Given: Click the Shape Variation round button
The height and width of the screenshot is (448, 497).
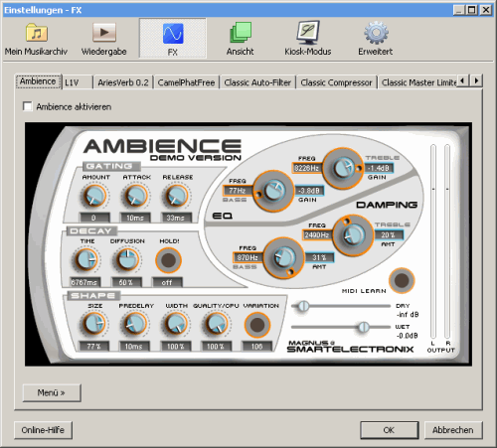Looking at the screenshot, I should (x=257, y=325).
